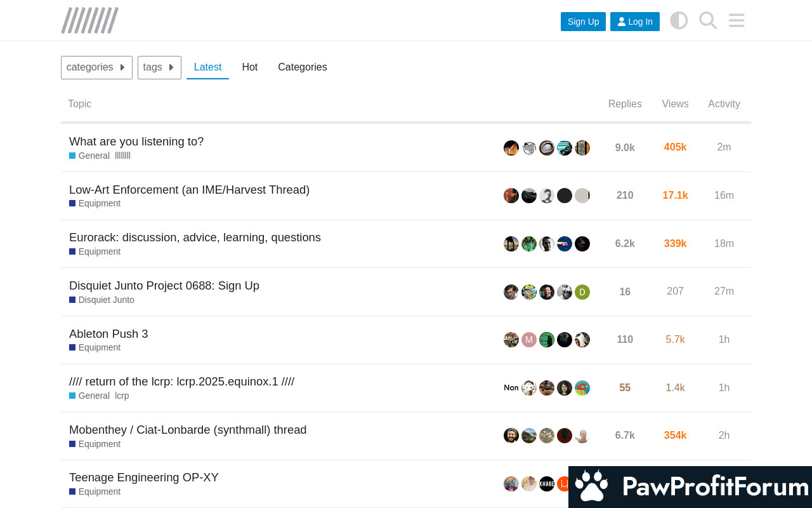Open Low-Art Enforcement topic
Screen dimensions: 812x508
point(189,190)
